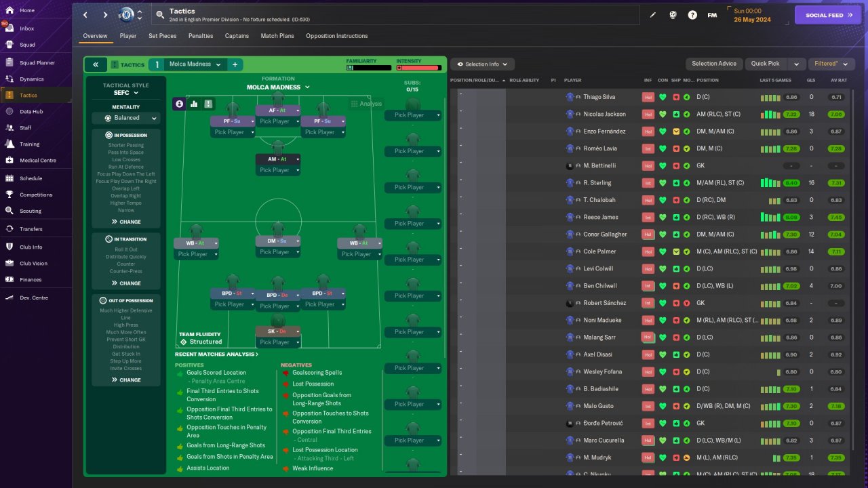868x488 pixels.
Task: Click Change under In Possession
Action: tap(126, 222)
